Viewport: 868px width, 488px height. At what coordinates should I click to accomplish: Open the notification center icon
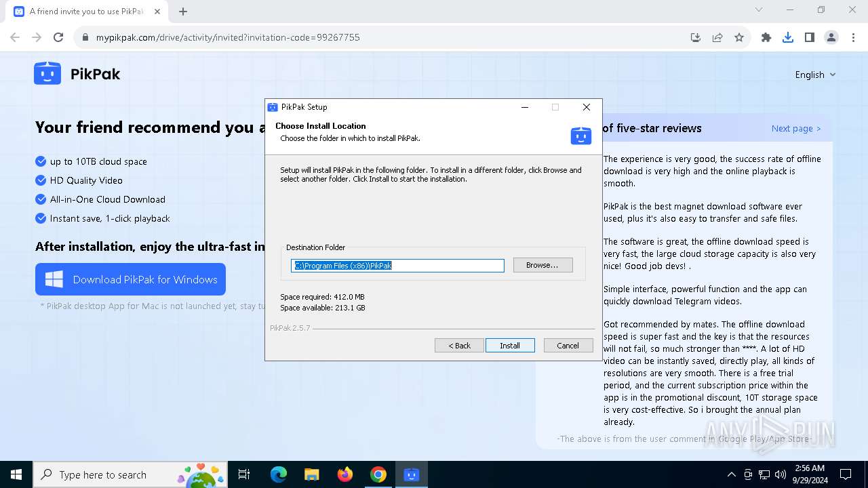846,474
